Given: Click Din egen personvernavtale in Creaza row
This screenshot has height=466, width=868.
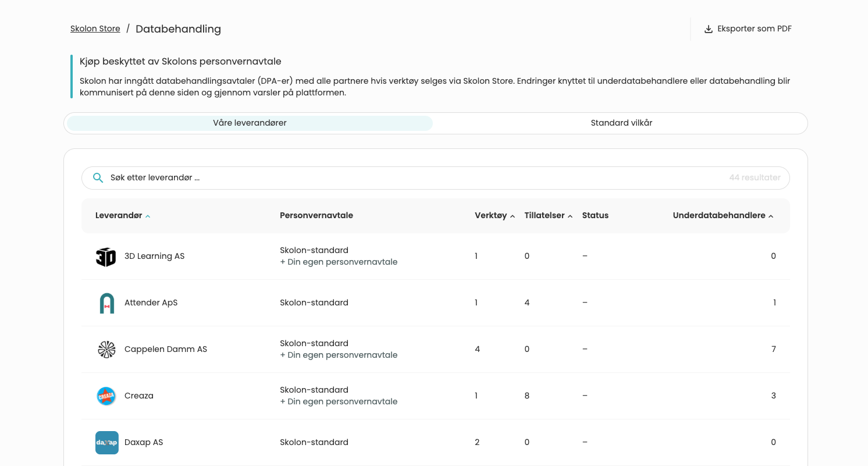Looking at the screenshot, I should click(343, 402).
